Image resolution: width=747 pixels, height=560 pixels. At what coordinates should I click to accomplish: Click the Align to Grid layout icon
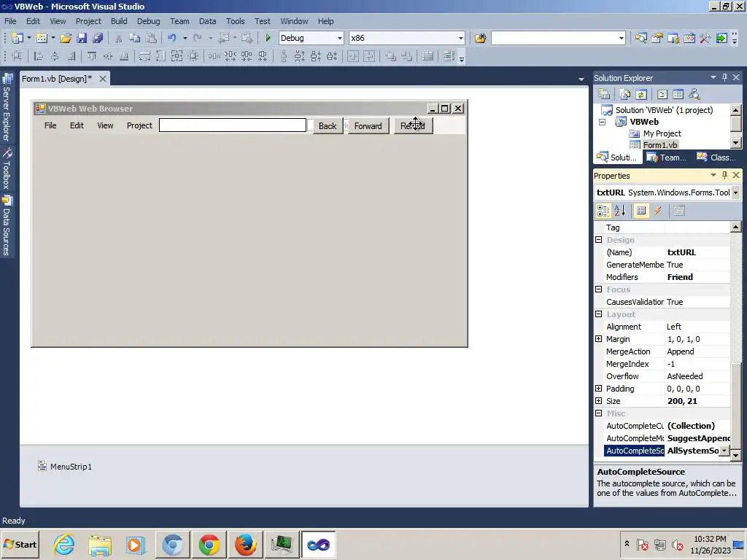tap(18, 56)
